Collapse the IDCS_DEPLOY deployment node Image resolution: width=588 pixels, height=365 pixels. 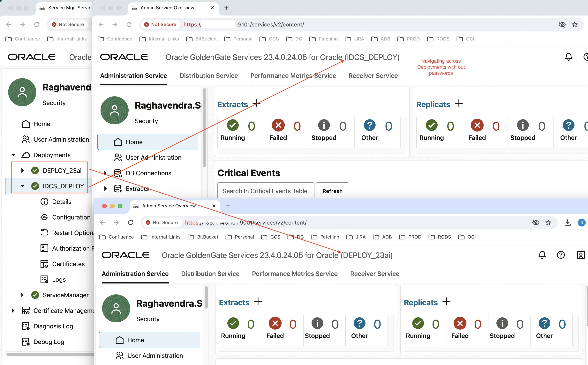(x=22, y=186)
